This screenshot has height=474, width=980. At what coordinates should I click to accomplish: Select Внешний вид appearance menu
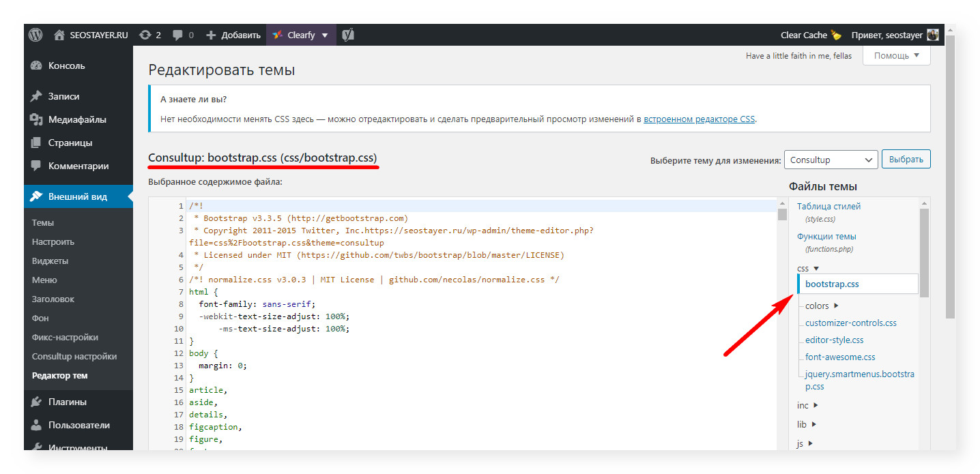(x=78, y=196)
